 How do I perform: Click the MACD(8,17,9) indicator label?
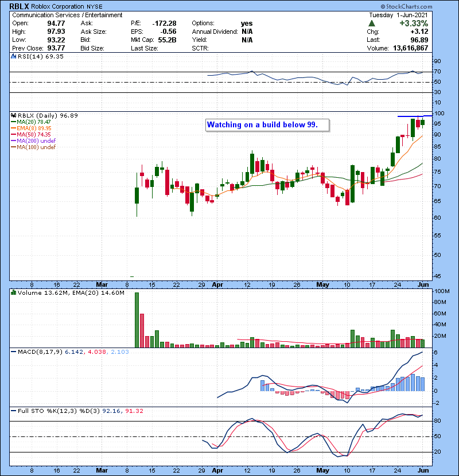click(x=40, y=352)
